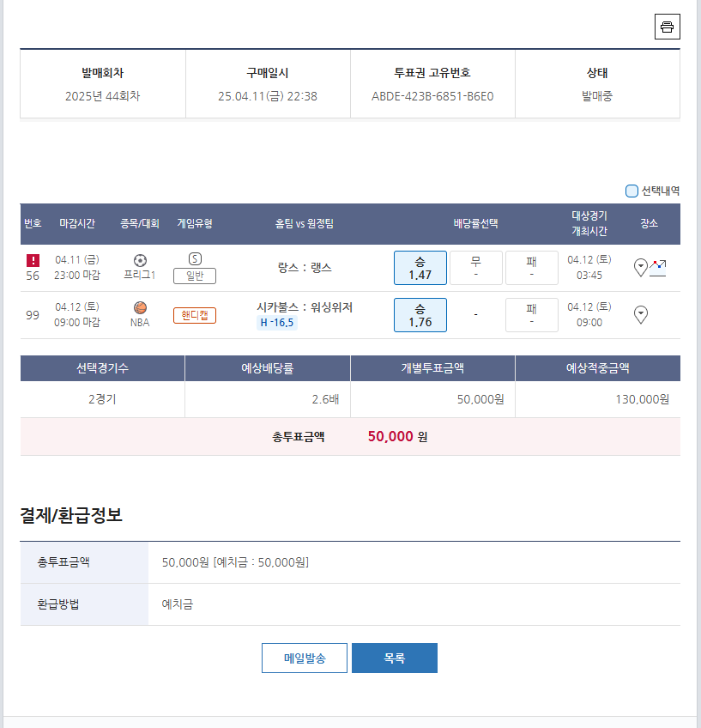Click the 목록 button
The height and width of the screenshot is (728, 701).
[394, 658]
